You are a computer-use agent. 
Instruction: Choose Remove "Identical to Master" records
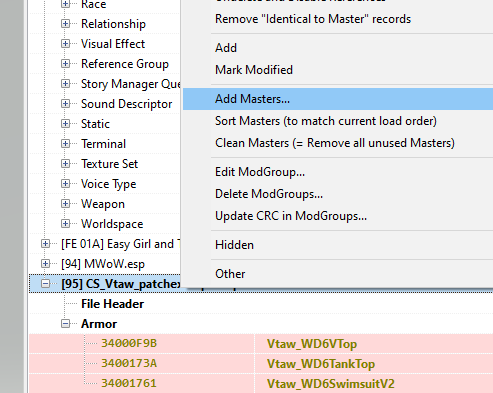pyautogui.click(x=313, y=19)
